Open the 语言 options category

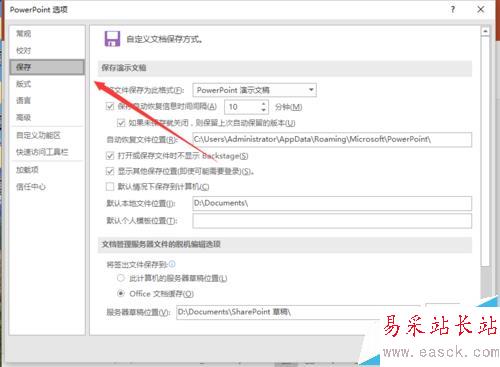[x=24, y=100]
